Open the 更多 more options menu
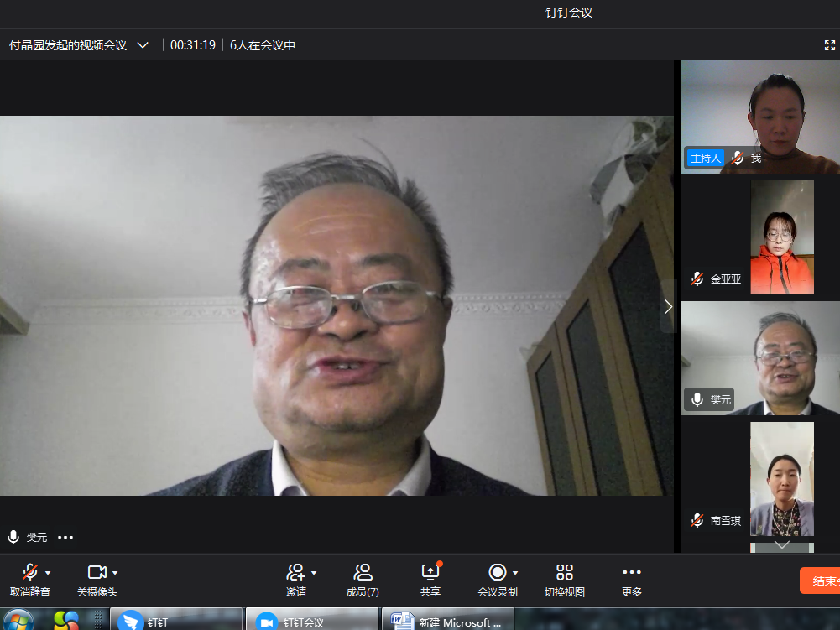This screenshot has height=630, width=840. point(632,572)
